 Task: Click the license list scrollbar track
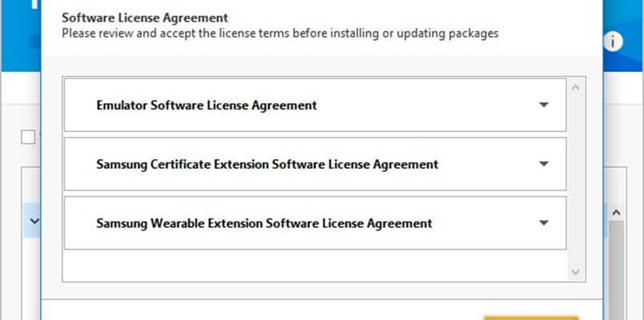click(x=576, y=179)
